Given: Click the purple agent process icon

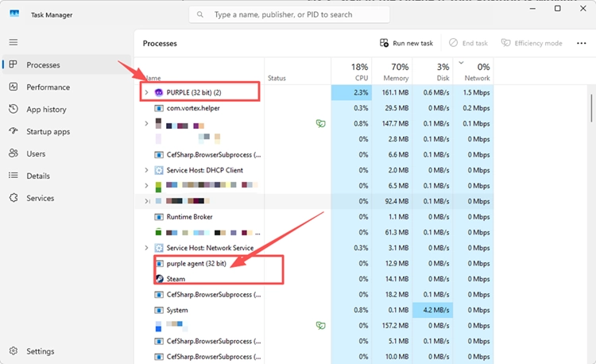Looking at the screenshot, I should [x=159, y=264].
